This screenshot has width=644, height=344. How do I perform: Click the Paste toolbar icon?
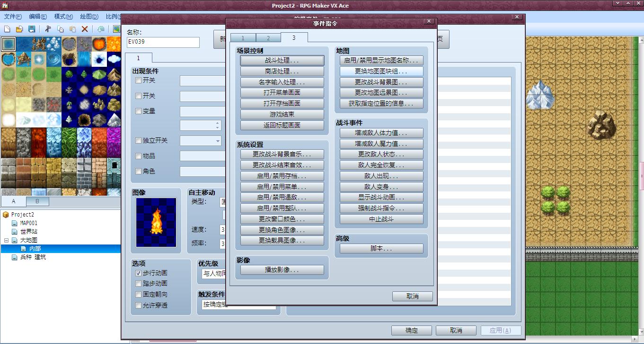pos(72,29)
